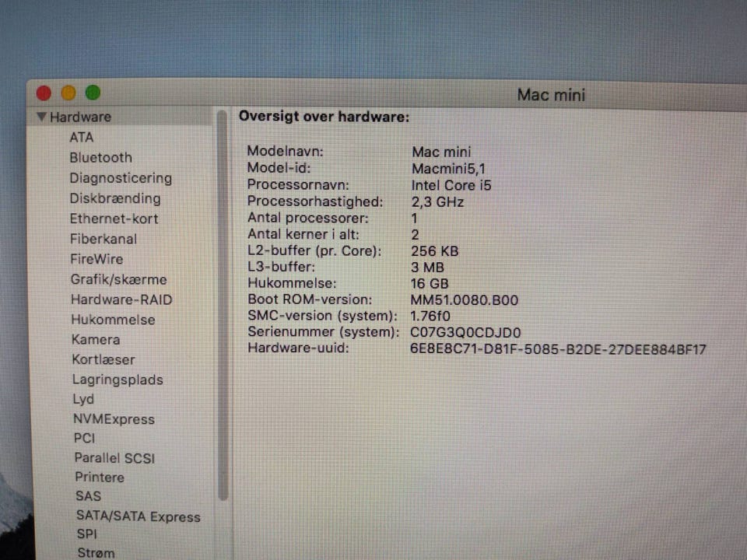Select the 2,3 GHz value
747x560 pixels.
coord(437,202)
